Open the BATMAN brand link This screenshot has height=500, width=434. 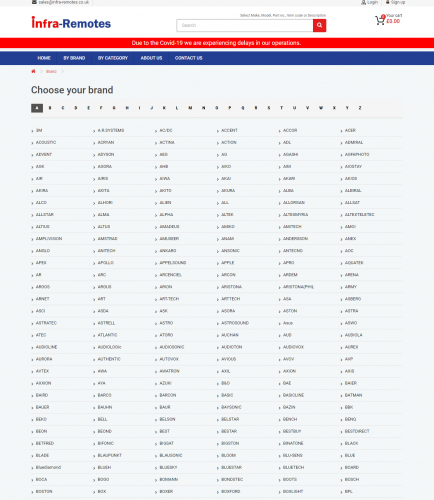click(x=354, y=395)
